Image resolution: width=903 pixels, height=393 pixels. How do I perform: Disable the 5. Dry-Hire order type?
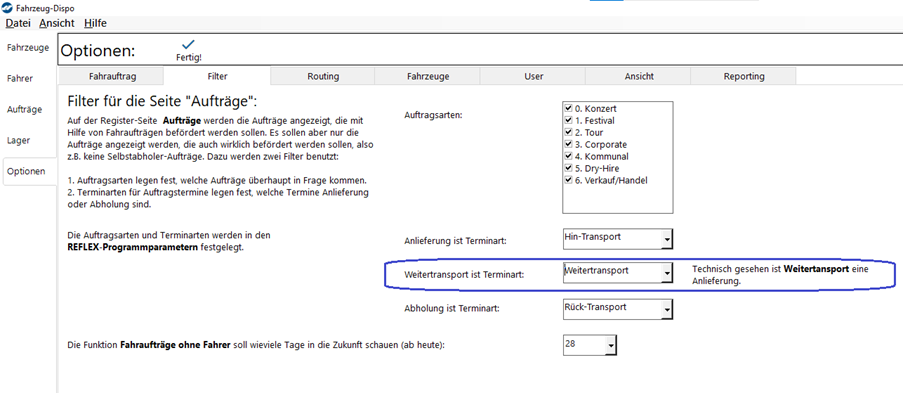point(568,169)
